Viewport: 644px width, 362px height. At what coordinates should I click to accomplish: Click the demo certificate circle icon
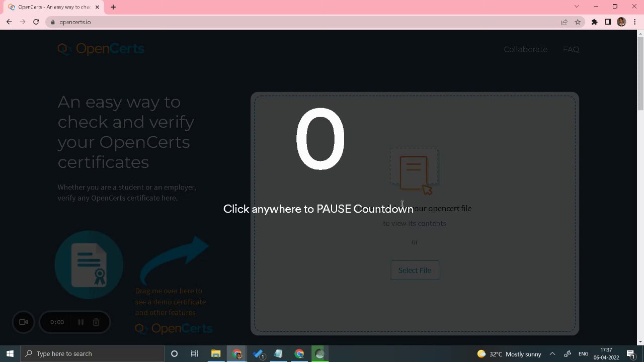(x=89, y=264)
